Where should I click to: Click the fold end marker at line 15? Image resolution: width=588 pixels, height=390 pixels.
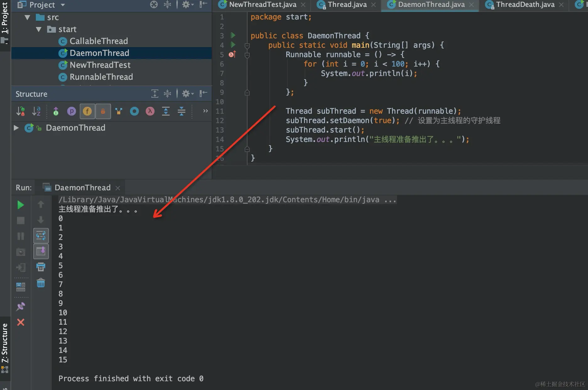(x=247, y=149)
